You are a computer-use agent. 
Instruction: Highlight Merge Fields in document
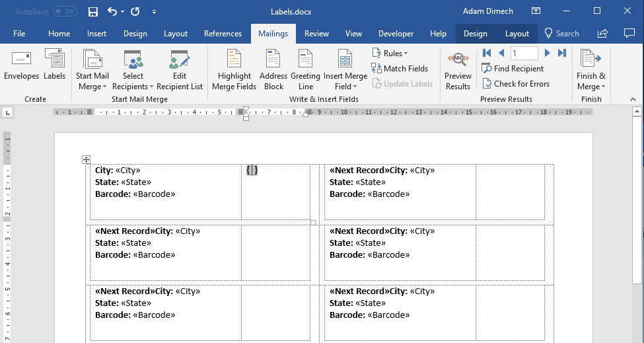click(x=234, y=71)
